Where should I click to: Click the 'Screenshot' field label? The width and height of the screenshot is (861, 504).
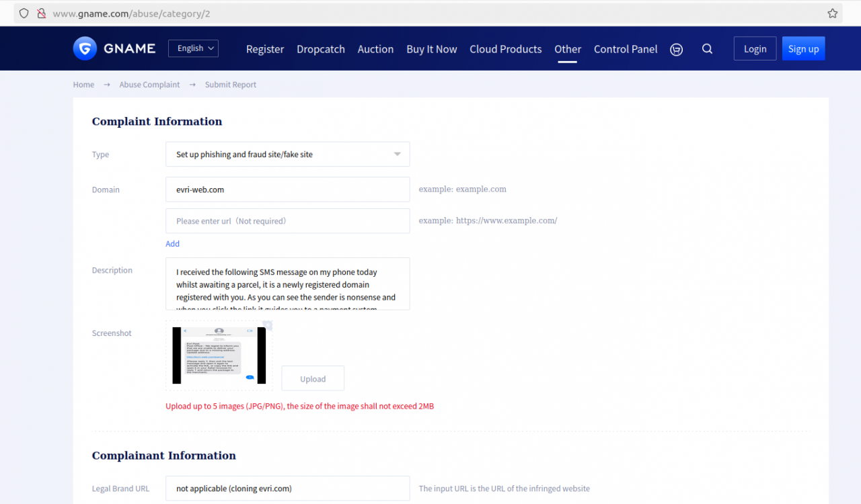(112, 333)
